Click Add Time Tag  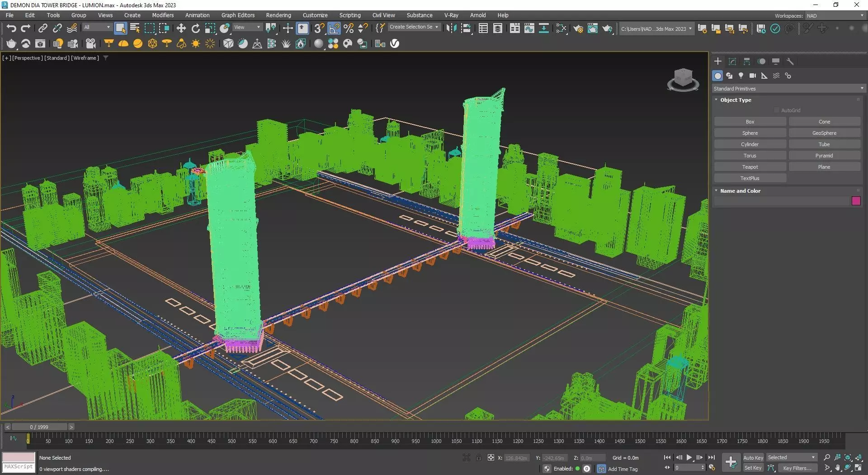pyautogui.click(x=623, y=469)
